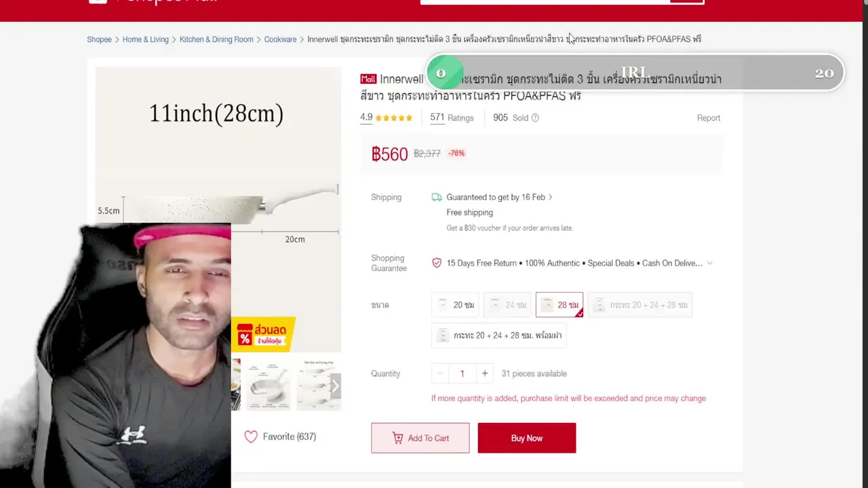Screen dimensions: 868x488
Task: Click the quantity input field
Action: (462, 373)
